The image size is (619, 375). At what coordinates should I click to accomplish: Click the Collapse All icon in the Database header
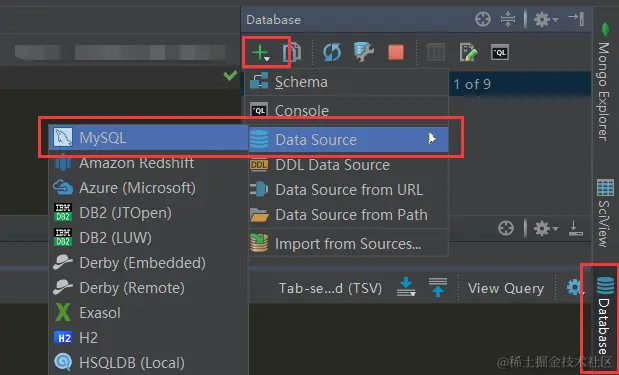point(508,19)
